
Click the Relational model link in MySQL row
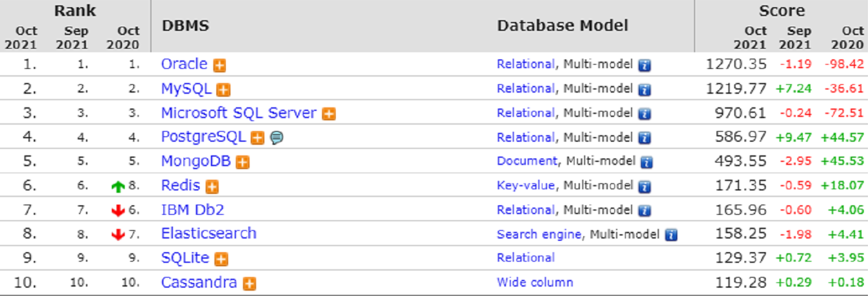coord(526,88)
